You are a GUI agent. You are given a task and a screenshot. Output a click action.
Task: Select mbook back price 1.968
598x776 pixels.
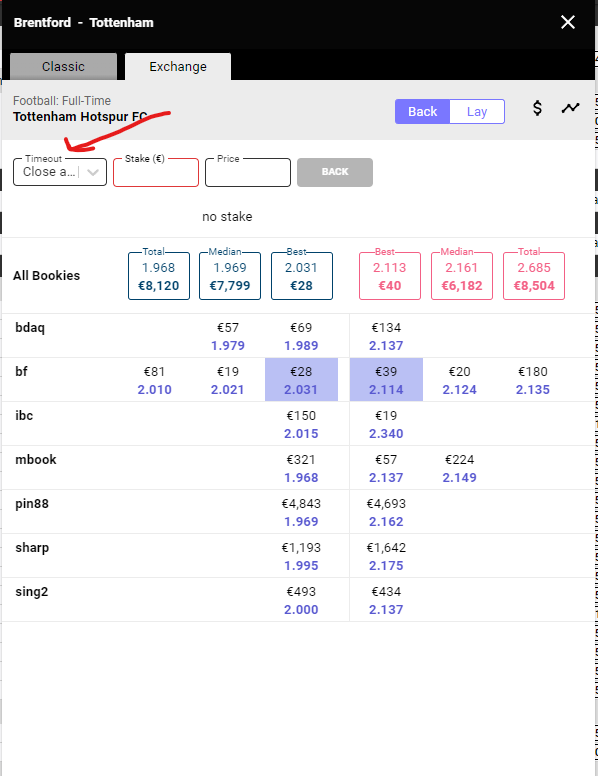click(301, 469)
